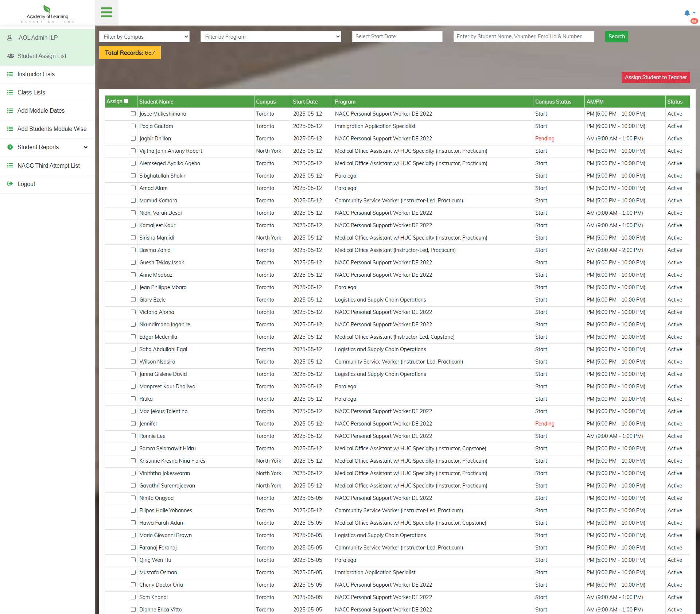The height and width of the screenshot is (614, 700).
Task: Click the Student Reports clock icon
Action: (10, 147)
